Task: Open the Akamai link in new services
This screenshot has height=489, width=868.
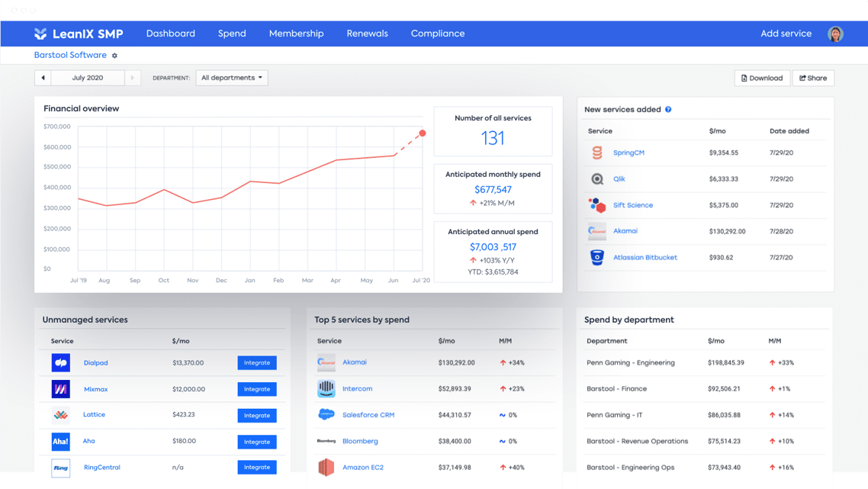Action: [x=625, y=231]
